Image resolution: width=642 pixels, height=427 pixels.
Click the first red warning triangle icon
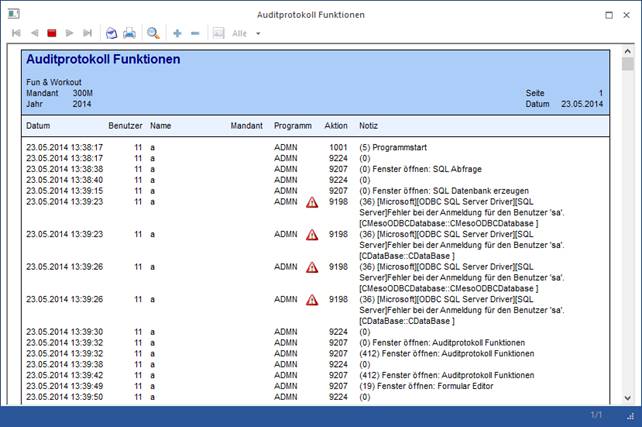click(311, 202)
